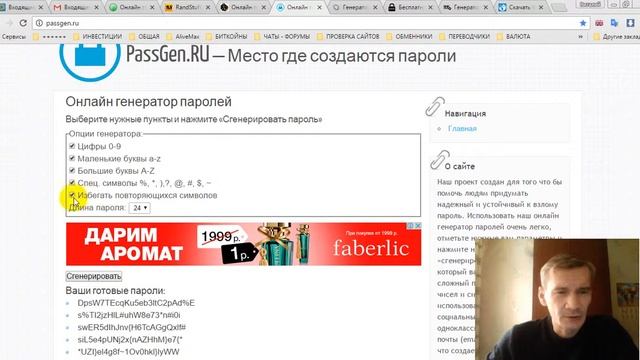Reload the passgen.ru page
Screen dimensions: 640x360
click(x=23, y=23)
